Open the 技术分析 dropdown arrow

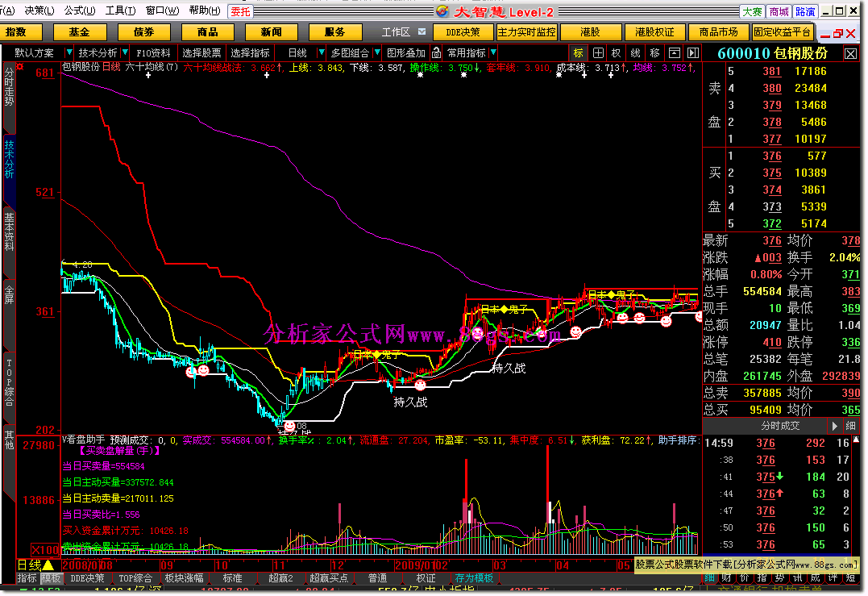click(125, 52)
